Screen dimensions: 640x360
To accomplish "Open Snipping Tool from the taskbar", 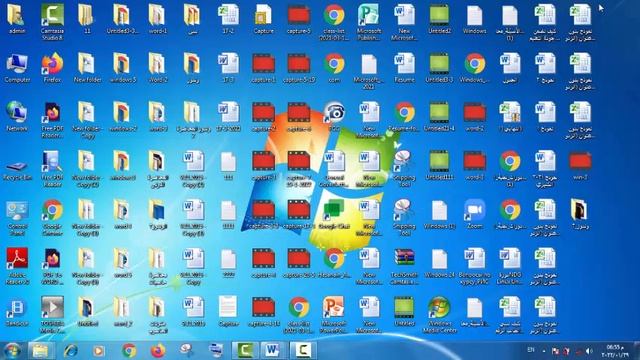I will [x=187, y=351].
